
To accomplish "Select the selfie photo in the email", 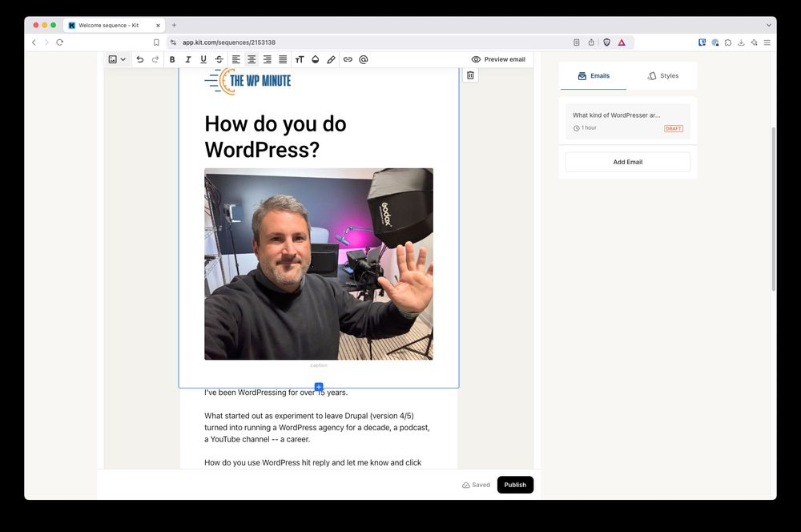I will coord(319,264).
